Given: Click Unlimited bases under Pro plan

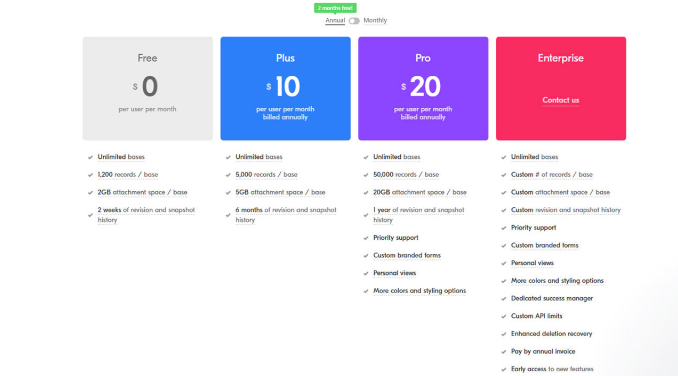Looking at the screenshot, I should 397,157.
